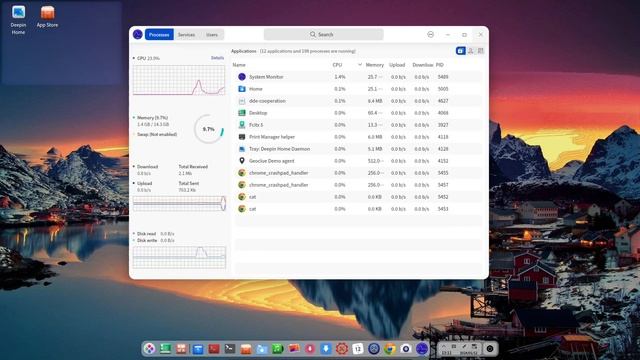The width and height of the screenshot is (640, 360).
Task: Sort by the Upload column header
Action: [x=397, y=65]
